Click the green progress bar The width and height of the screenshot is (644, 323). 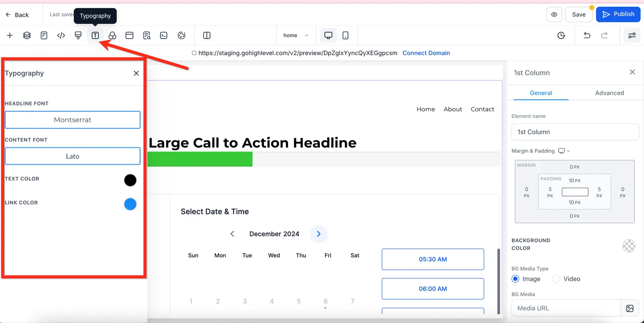(x=200, y=159)
